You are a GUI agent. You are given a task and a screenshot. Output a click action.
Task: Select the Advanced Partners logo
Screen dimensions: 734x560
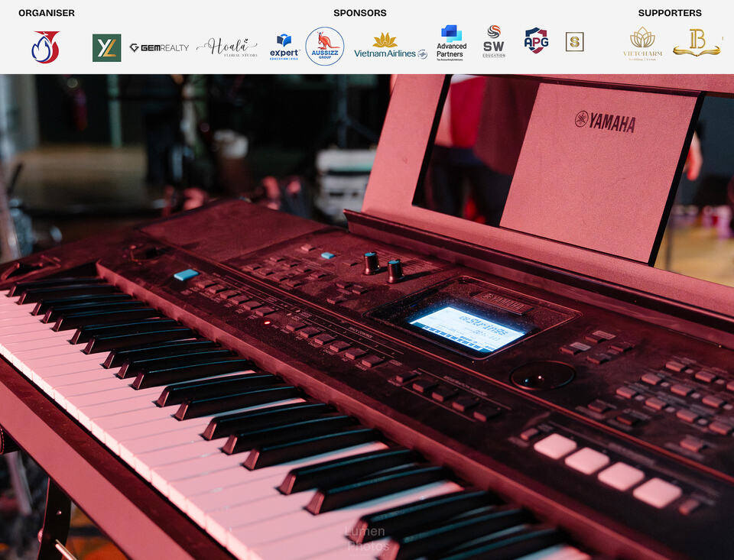point(451,43)
